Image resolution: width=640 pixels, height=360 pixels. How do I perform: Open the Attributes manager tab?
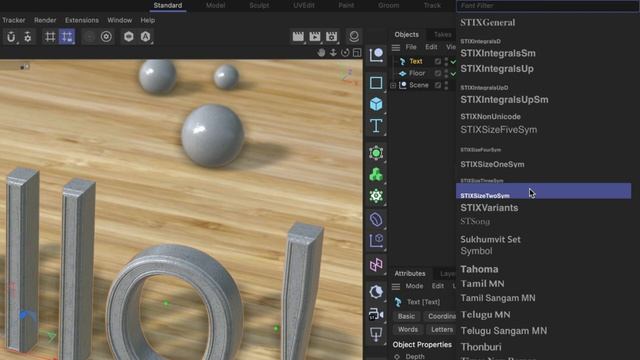[x=410, y=273]
